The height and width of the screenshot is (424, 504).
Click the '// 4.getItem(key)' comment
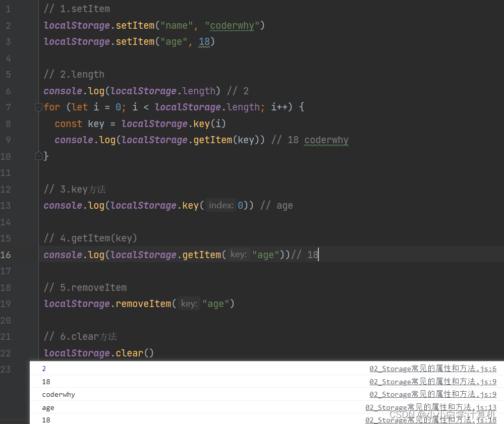tap(91, 238)
